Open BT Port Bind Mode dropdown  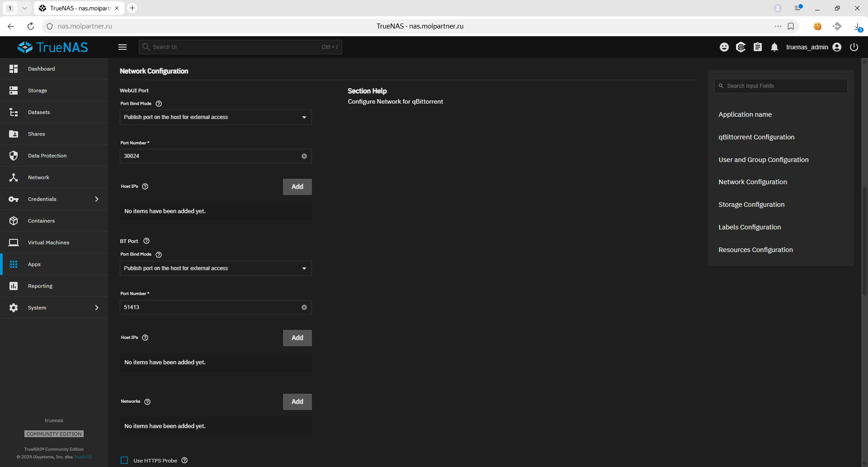tap(216, 268)
